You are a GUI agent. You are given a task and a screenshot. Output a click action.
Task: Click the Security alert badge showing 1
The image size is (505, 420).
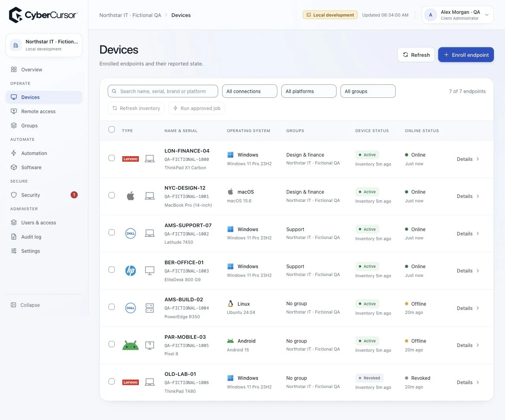74,195
